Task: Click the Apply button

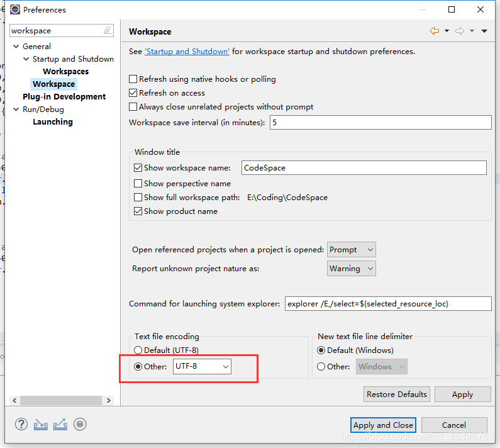Action: 462,395
